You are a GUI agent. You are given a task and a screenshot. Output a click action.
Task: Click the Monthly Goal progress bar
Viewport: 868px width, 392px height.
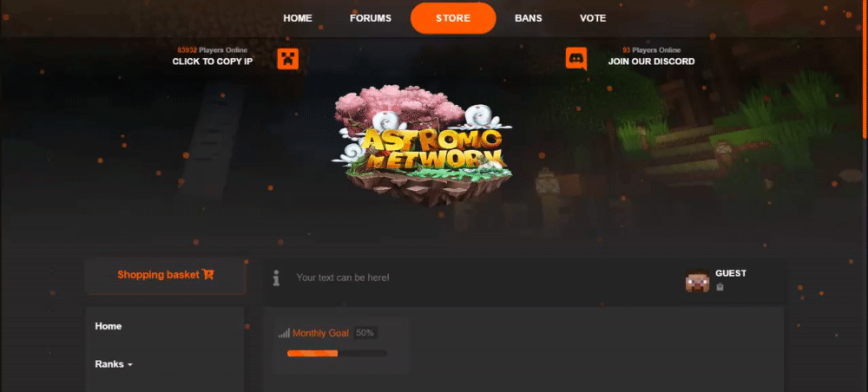coord(337,353)
